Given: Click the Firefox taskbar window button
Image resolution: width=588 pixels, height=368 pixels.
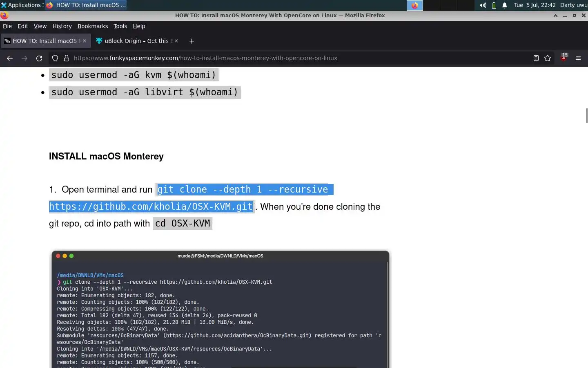Looking at the screenshot, I should 85,5.
